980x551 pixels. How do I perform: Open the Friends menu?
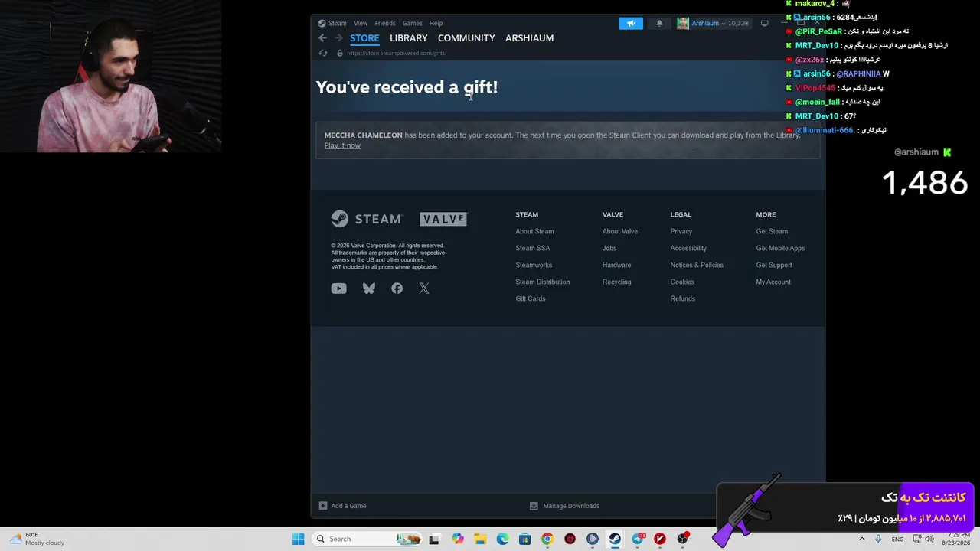pyautogui.click(x=385, y=23)
